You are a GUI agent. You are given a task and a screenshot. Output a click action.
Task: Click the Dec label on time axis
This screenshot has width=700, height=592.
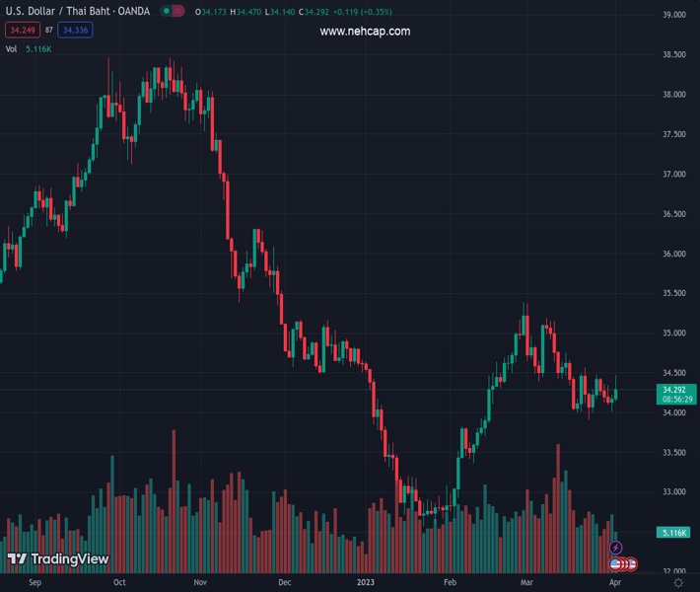(x=284, y=582)
